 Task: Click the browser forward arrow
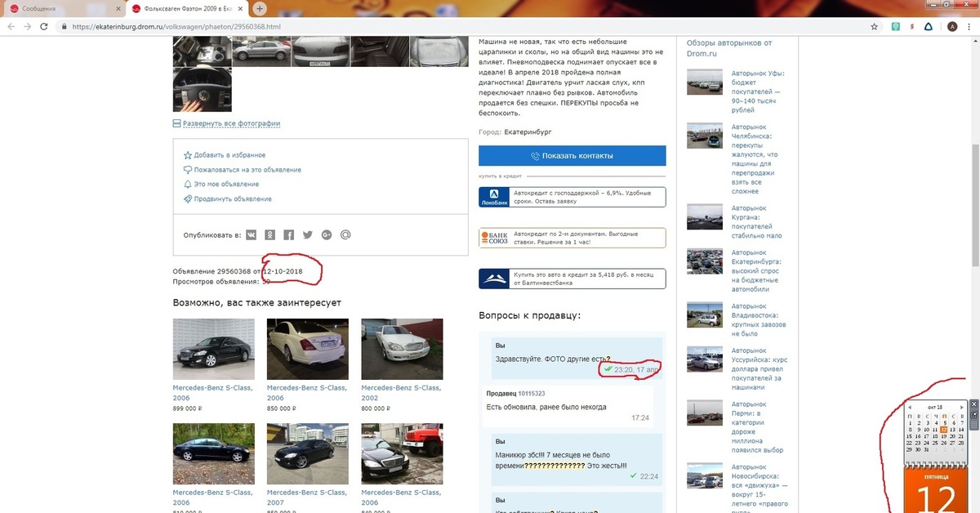(x=29, y=26)
